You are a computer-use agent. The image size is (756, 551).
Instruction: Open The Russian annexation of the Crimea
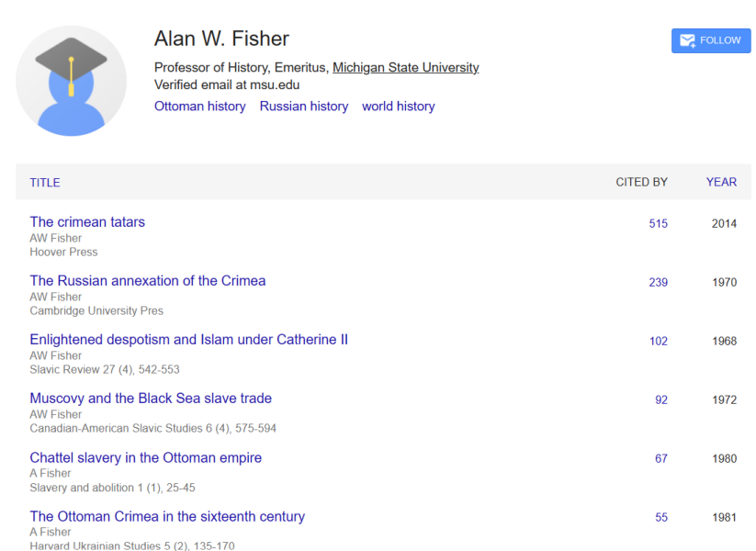coord(147,281)
